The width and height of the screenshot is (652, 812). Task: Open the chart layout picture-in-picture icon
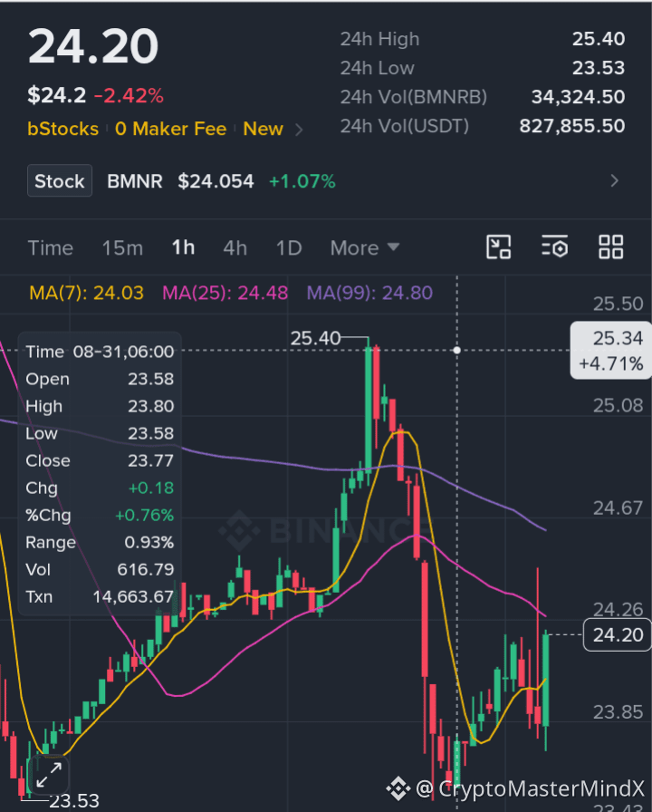(498, 247)
